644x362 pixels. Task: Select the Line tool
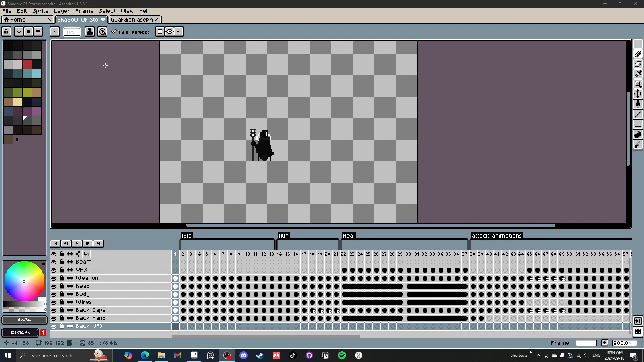pos(638,114)
